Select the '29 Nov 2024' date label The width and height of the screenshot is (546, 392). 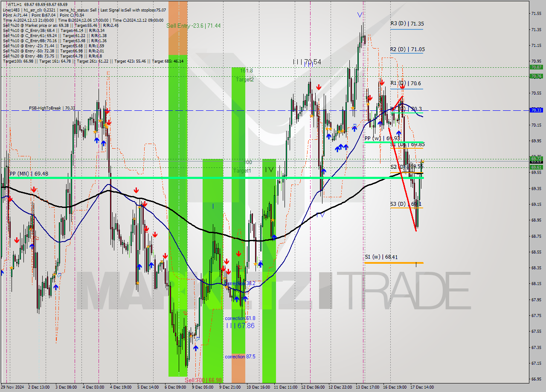(13, 387)
